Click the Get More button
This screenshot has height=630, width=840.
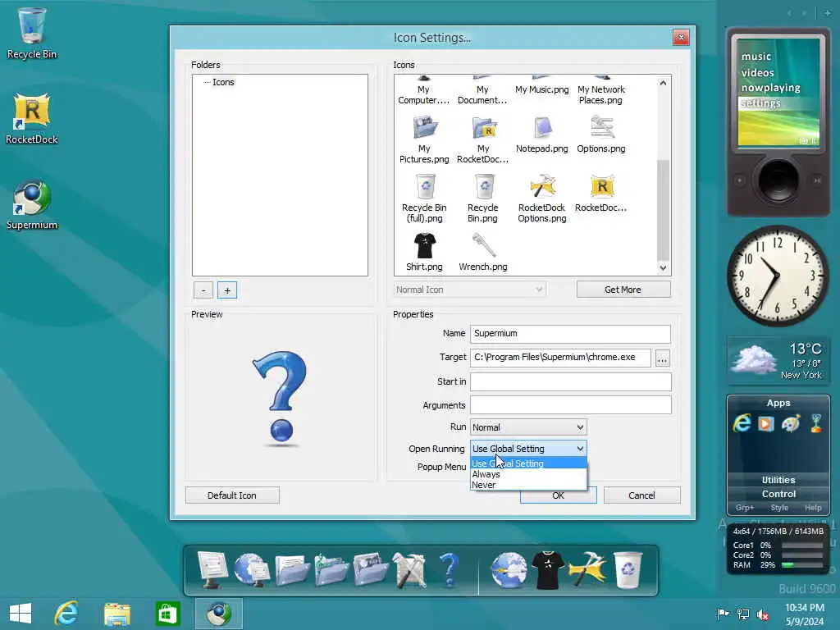pos(623,290)
